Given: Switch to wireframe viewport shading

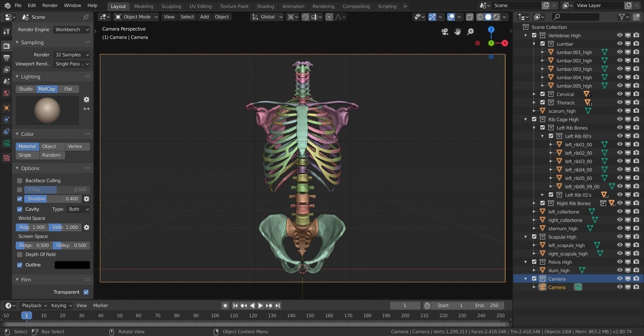Looking at the screenshot, I should coord(480,17).
